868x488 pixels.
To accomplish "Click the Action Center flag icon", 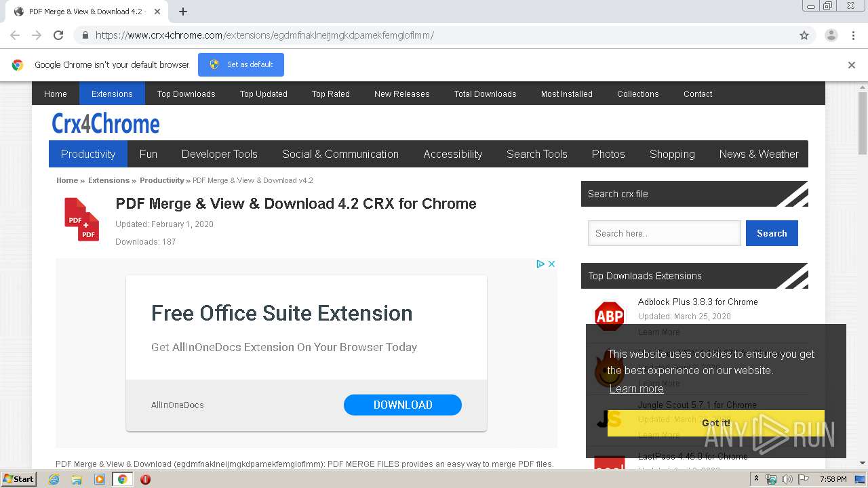I will 804,479.
